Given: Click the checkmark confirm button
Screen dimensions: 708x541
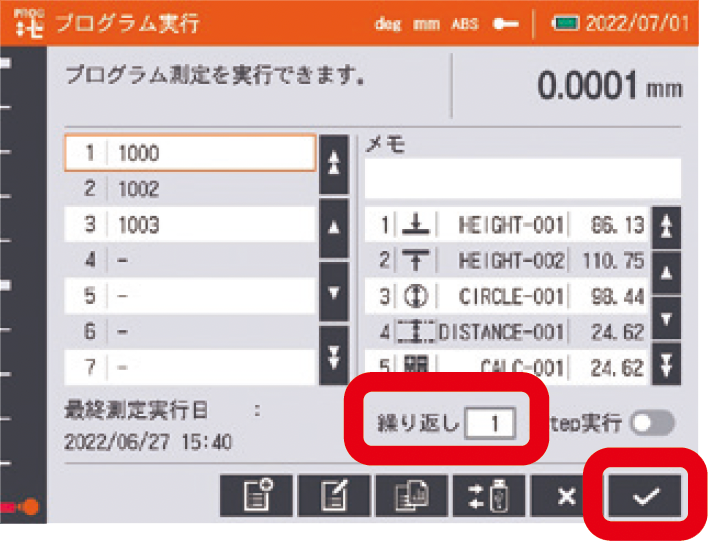Looking at the screenshot, I should (x=642, y=496).
